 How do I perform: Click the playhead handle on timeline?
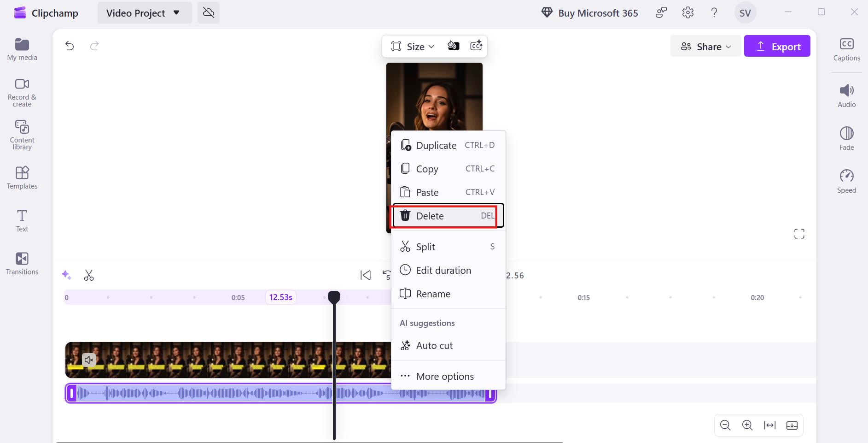coord(334,297)
